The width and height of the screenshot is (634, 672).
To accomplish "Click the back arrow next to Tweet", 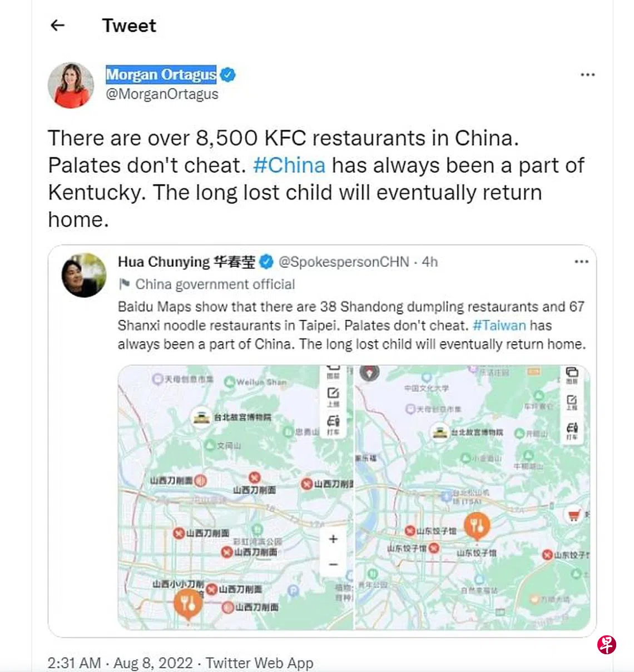I will 58,25.
